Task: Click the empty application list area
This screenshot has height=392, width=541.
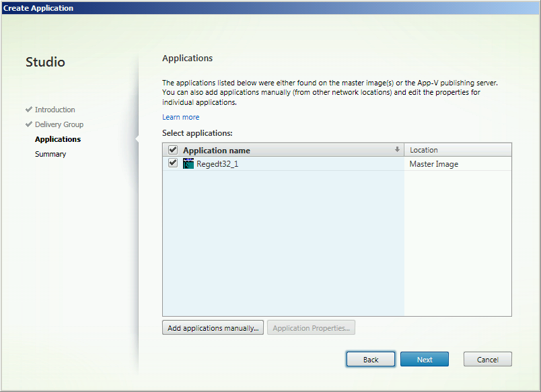Action: [283, 242]
